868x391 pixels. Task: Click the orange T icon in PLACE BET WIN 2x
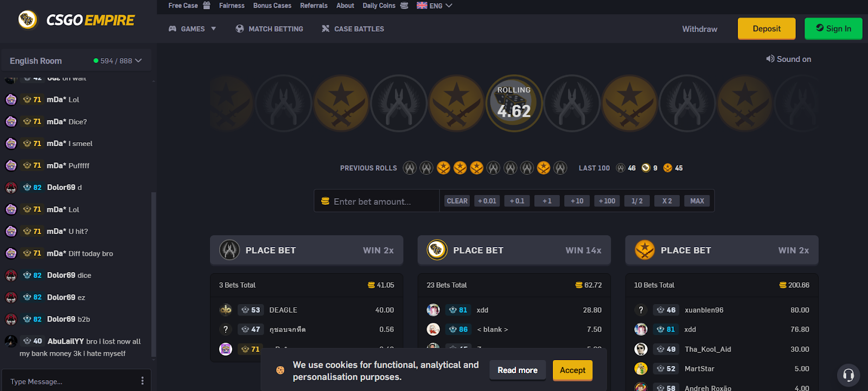point(644,250)
